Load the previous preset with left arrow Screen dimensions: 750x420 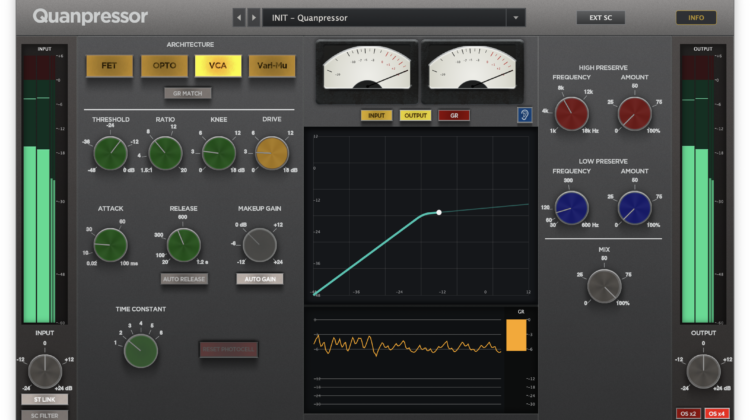[239, 18]
